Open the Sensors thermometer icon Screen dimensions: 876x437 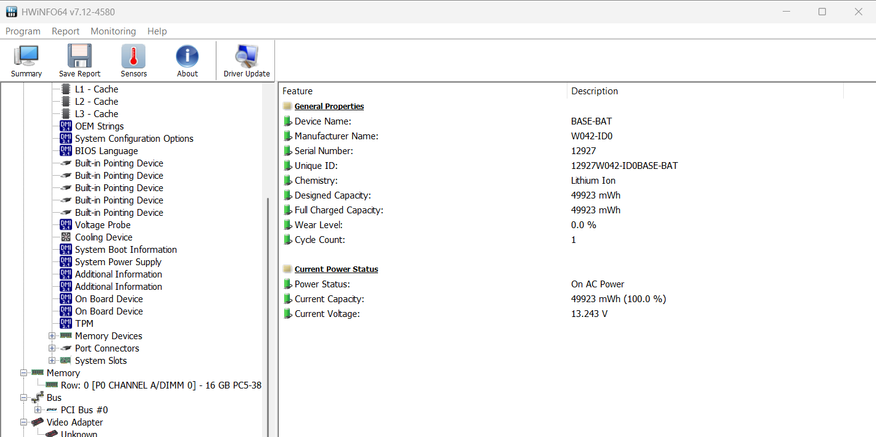click(133, 60)
